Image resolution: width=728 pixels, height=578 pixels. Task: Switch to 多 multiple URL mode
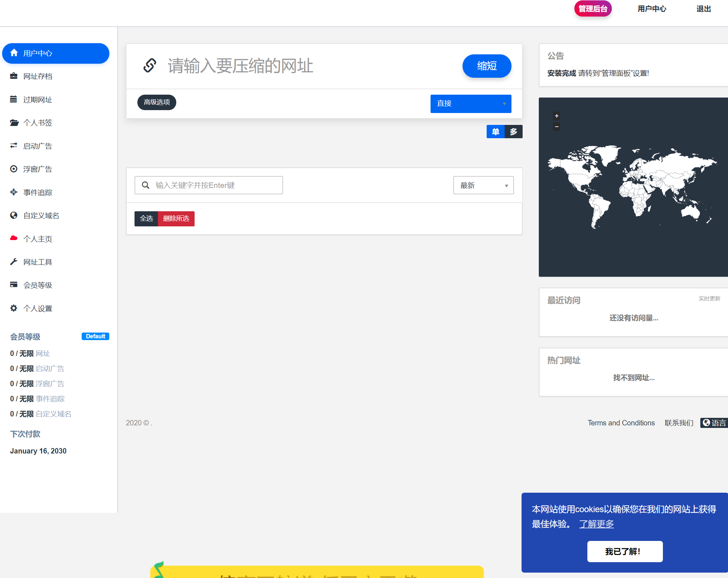[x=513, y=132]
